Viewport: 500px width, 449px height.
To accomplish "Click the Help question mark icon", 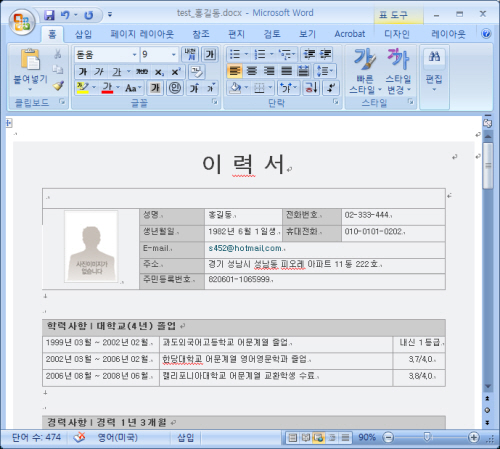I will 486,34.
